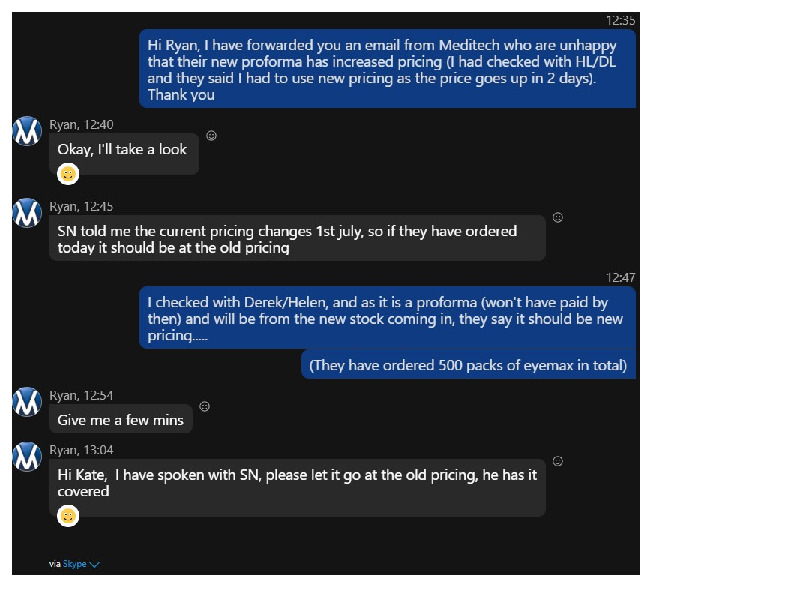This screenshot has width=792, height=612.
Task: Click the 12:47 timestamp
Action: click(x=620, y=278)
